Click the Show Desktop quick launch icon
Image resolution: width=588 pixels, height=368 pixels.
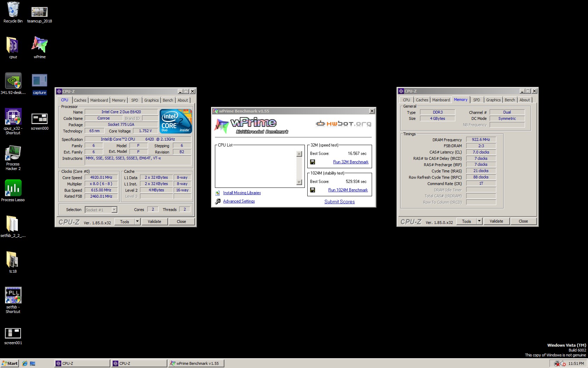point(33,363)
